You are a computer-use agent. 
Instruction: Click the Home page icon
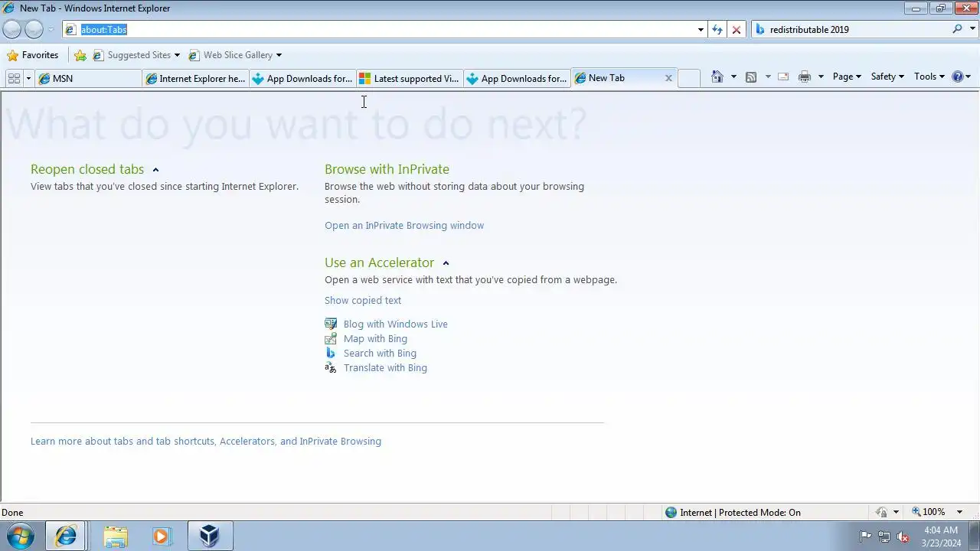pos(717,77)
